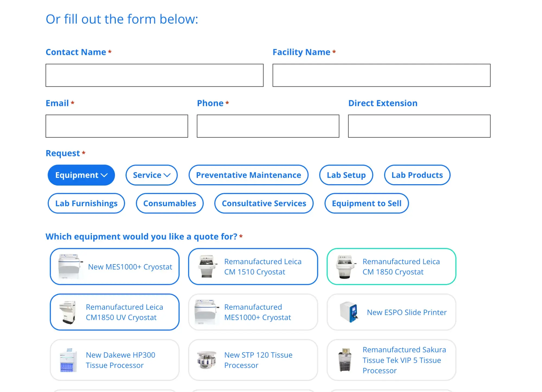The image size is (542, 392).
Task: Click the Leica CM 1510 Cryostat image
Action: point(208,267)
